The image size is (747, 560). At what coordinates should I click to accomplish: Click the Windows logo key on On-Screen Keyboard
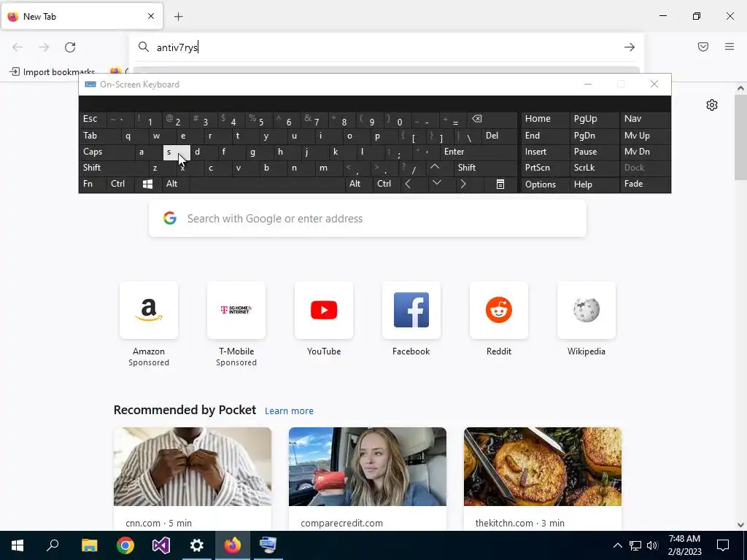(147, 184)
